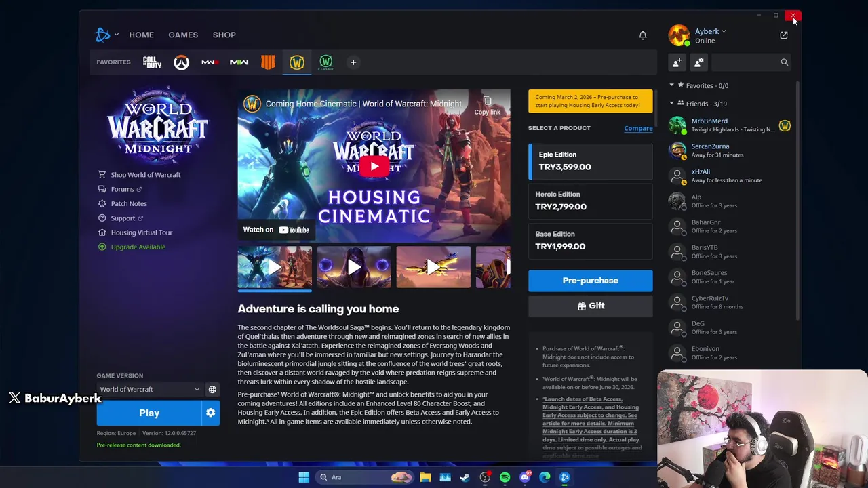Image resolution: width=868 pixels, height=488 pixels.
Task: Select the Epic Edition product
Action: 590,161
